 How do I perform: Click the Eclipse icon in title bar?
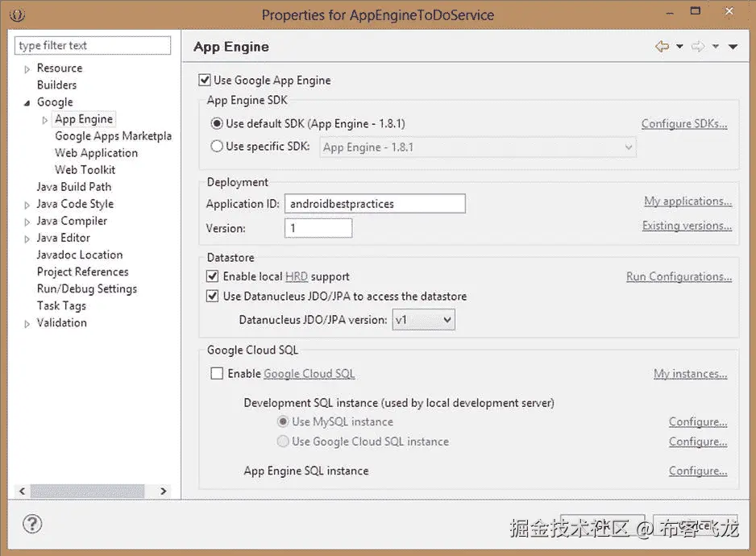pyautogui.click(x=19, y=15)
